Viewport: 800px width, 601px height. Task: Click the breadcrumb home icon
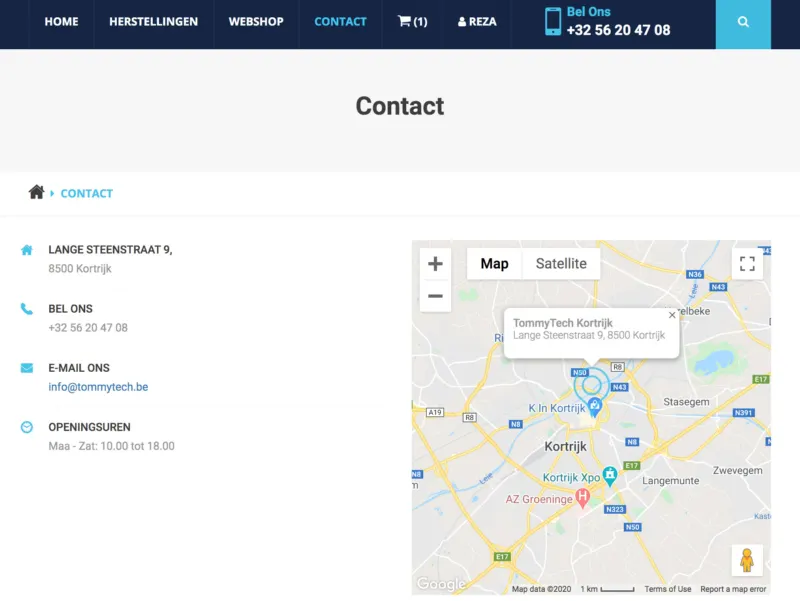(x=36, y=192)
